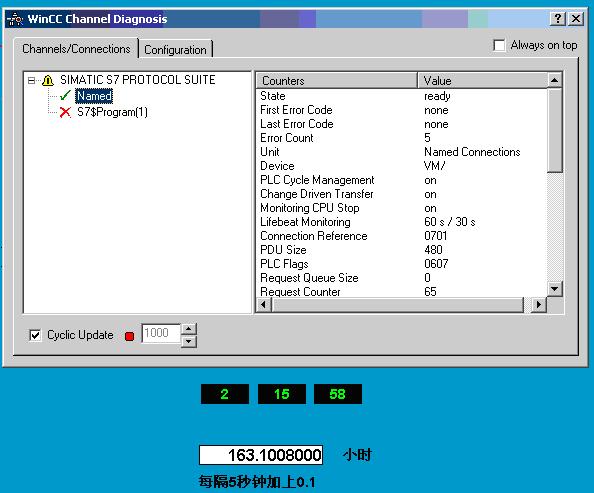Click the State counter row
The width and height of the screenshot is (594, 493).
point(402,96)
